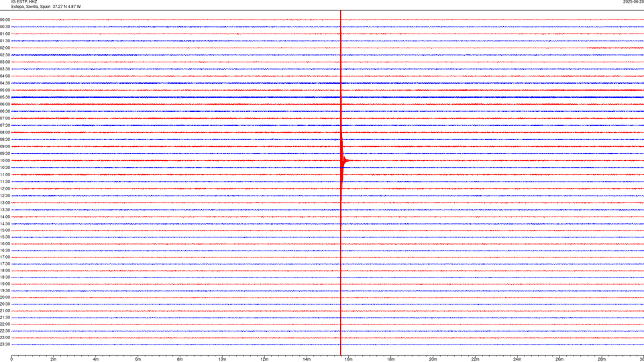
Task: Select the 01:00 trace time label
Action: click(x=5, y=34)
